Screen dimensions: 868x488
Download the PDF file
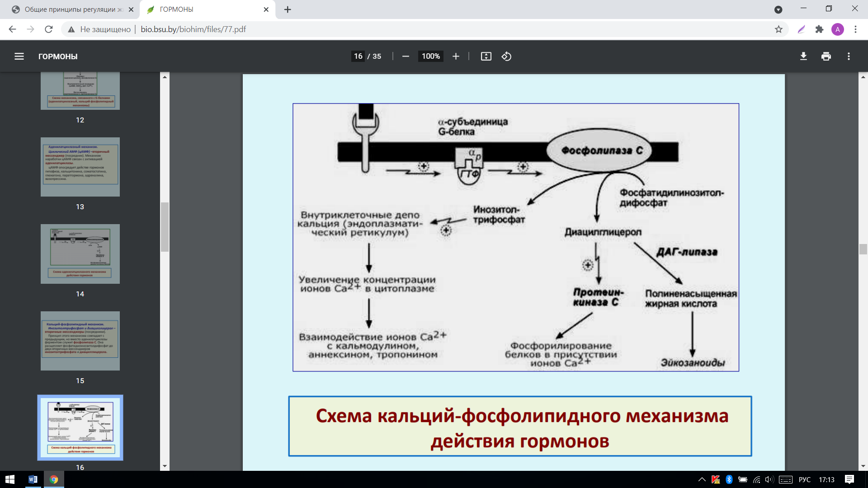[803, 56]
